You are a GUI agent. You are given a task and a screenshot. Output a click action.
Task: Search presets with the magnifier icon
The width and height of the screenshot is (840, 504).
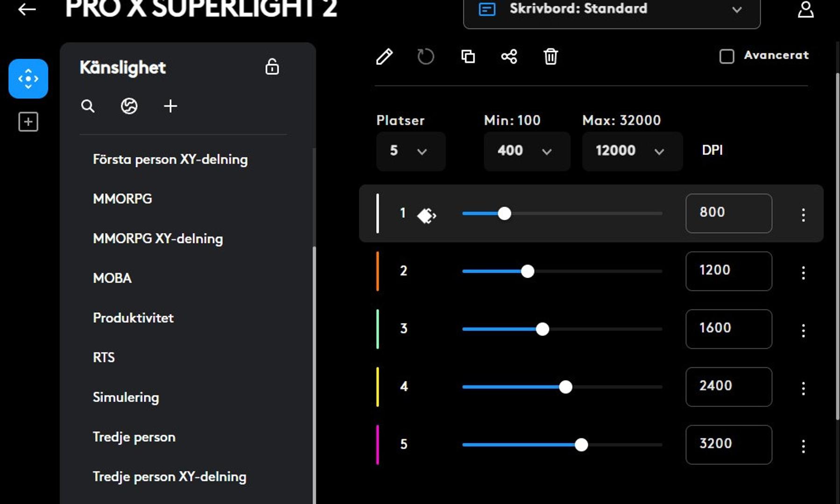88,106
